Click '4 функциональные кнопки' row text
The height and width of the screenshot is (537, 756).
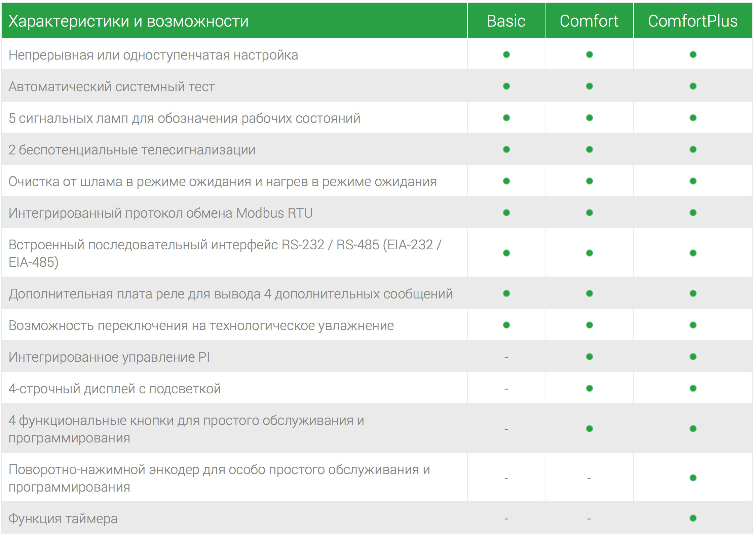pyautogui.click(x=186, y=429)
